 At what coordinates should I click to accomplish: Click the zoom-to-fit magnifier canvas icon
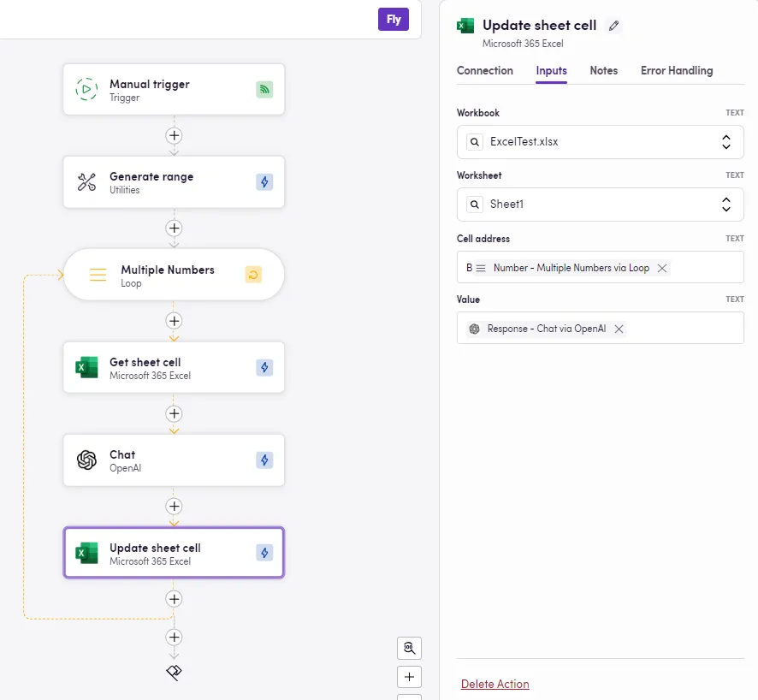[409, 648]
